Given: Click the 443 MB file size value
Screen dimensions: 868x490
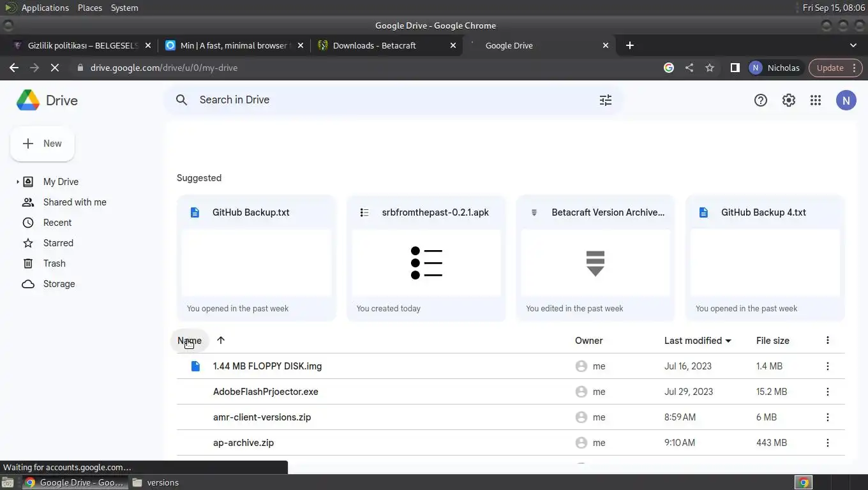Looking at the screenshot, I should [771, 443].
